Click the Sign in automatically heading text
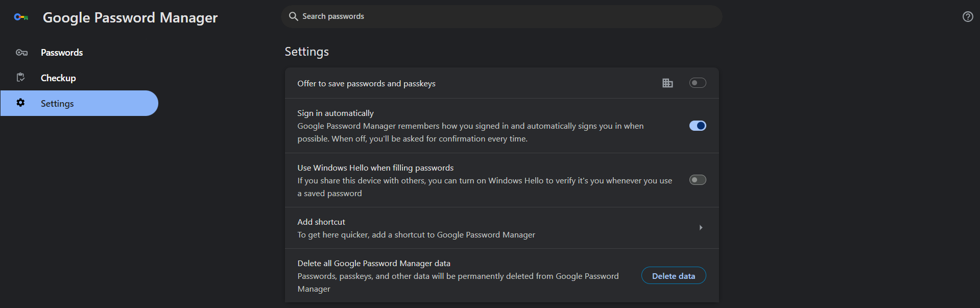The width and height of the screenshot is (980, 308). coord(336,113)
